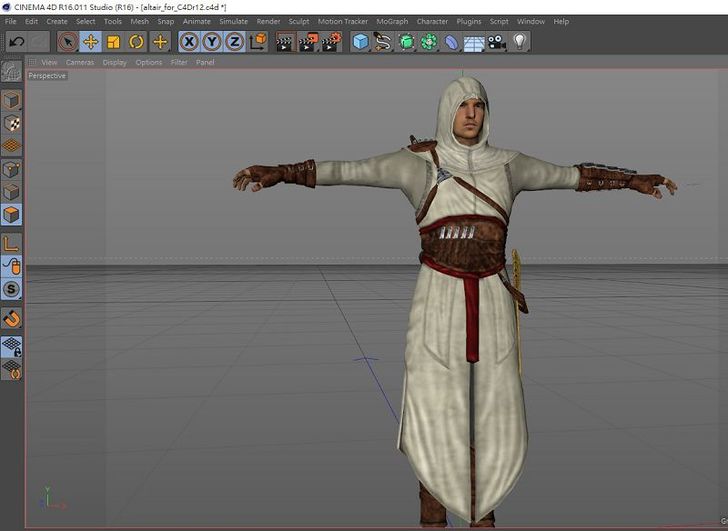728x531 pixels.
Task: Click the Perspective viewport label
Action: tap(47, 76)
